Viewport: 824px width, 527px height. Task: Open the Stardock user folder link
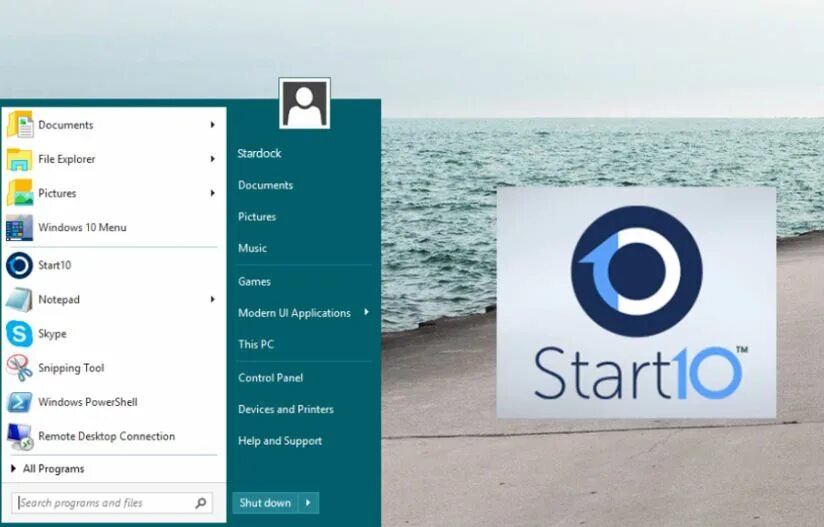[x=259, y=153]
